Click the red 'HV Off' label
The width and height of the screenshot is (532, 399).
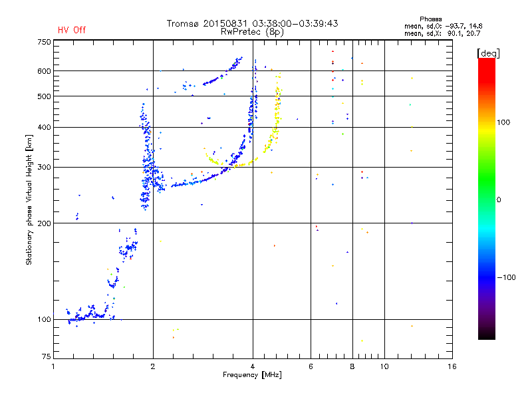[x=72, y=30]
